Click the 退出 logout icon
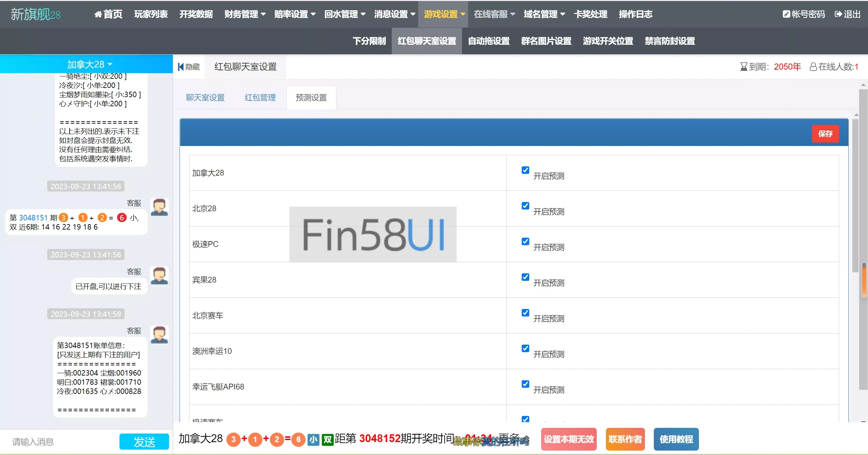 [x=838, y=14]
